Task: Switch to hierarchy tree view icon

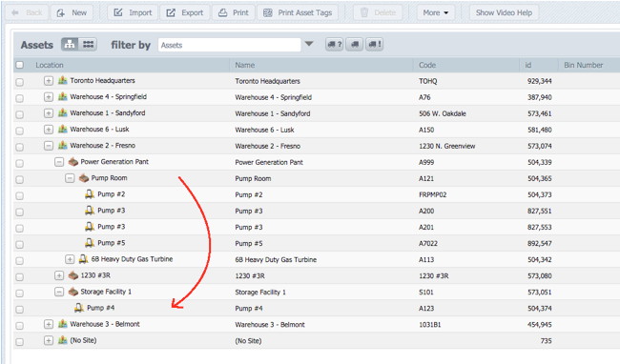Action: 70,44
